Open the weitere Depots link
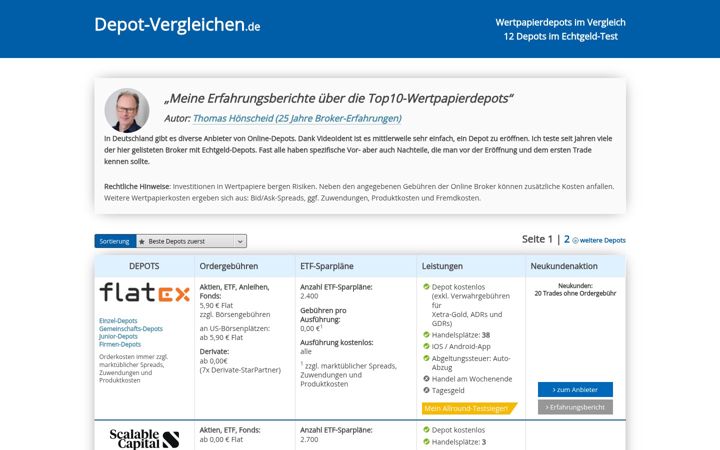Image resolution: width=720 pixels, height=450 pixels. point(599,240)
